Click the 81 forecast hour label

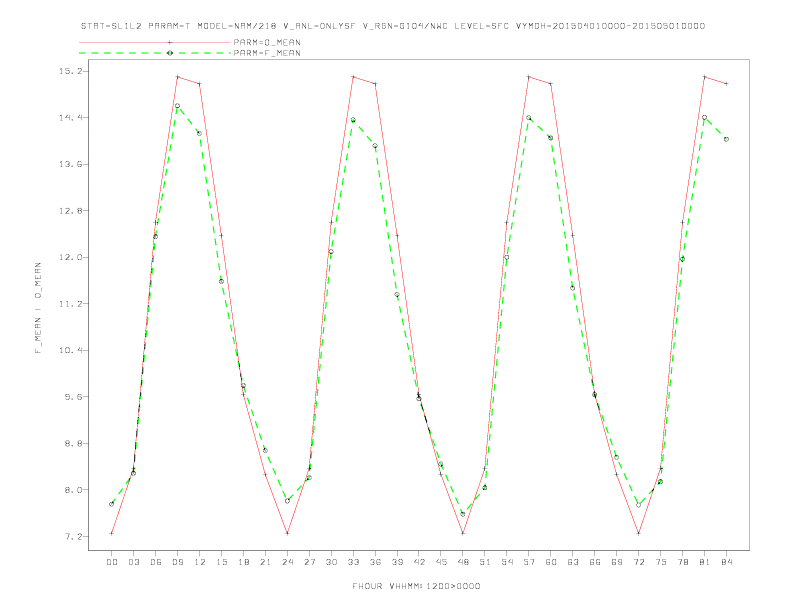pos(705,562)
